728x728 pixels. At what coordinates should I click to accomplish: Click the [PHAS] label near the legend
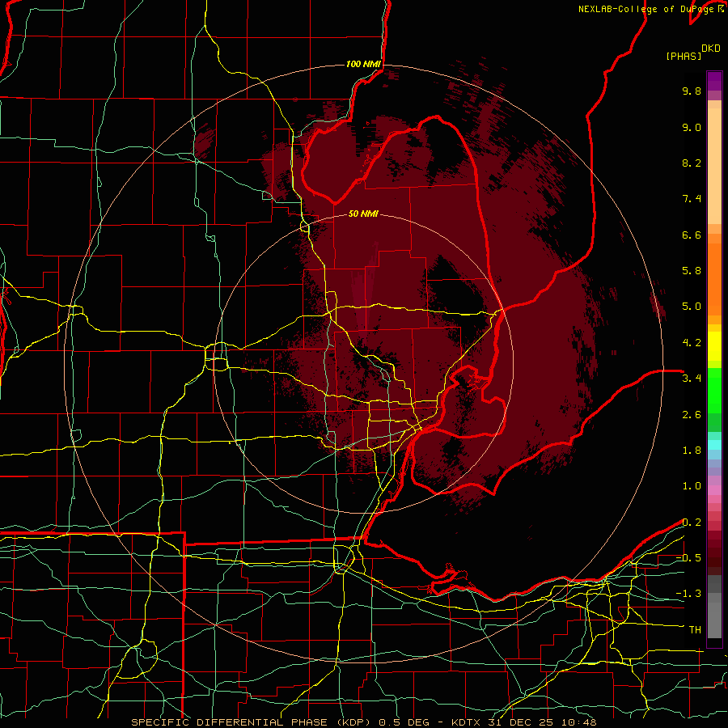[x=684, y=56]
